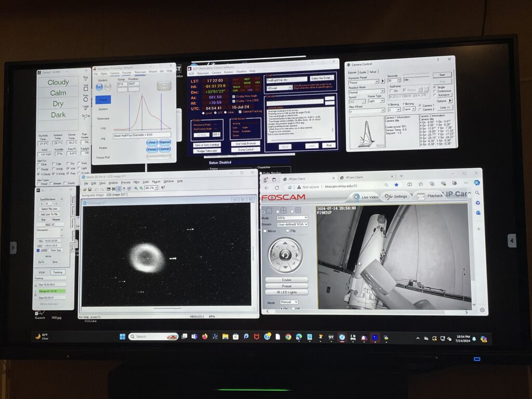Pan the Foscam camera up with the arrow
Image resolution: width=532 pixels, height=399 pixels.
285,243
